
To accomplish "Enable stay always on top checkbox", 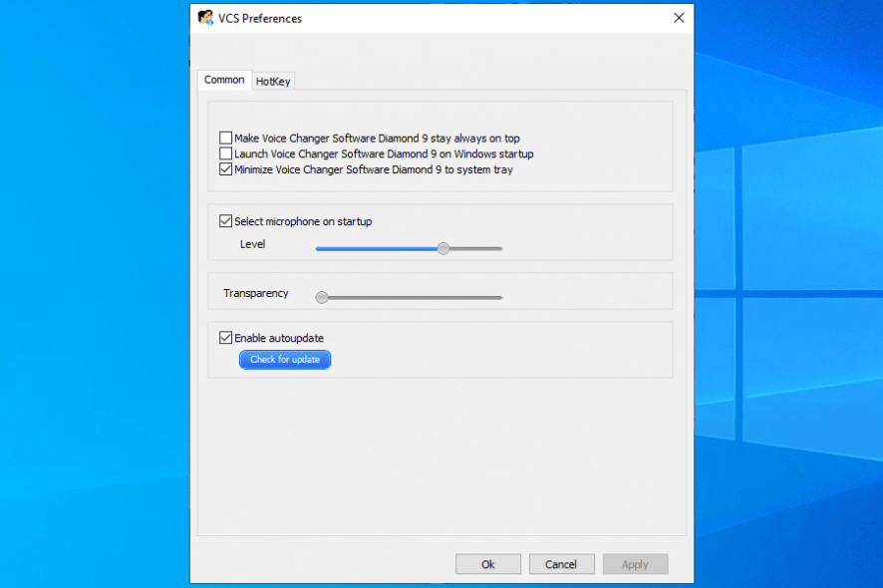I will pyautogui.click(x=226, y=138).
